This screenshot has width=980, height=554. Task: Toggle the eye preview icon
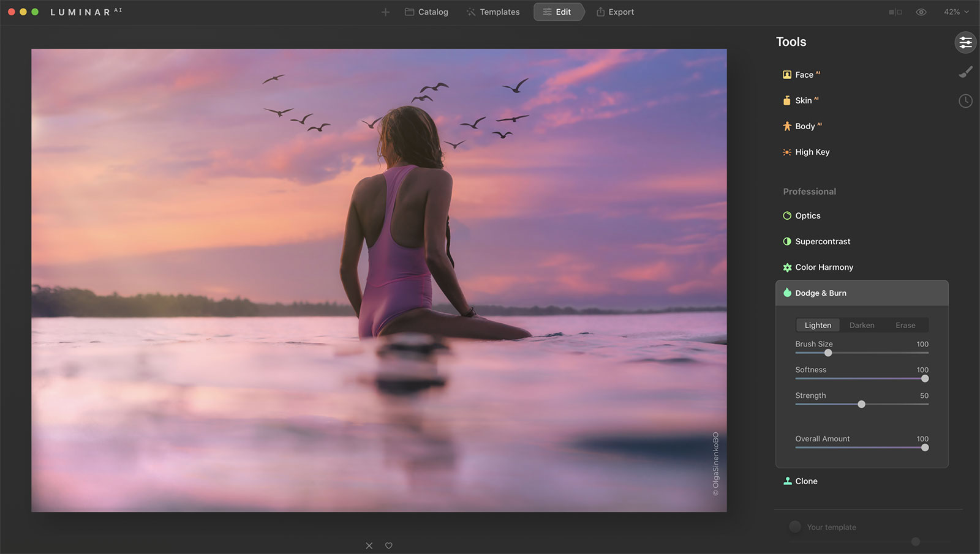coord(921,12)
